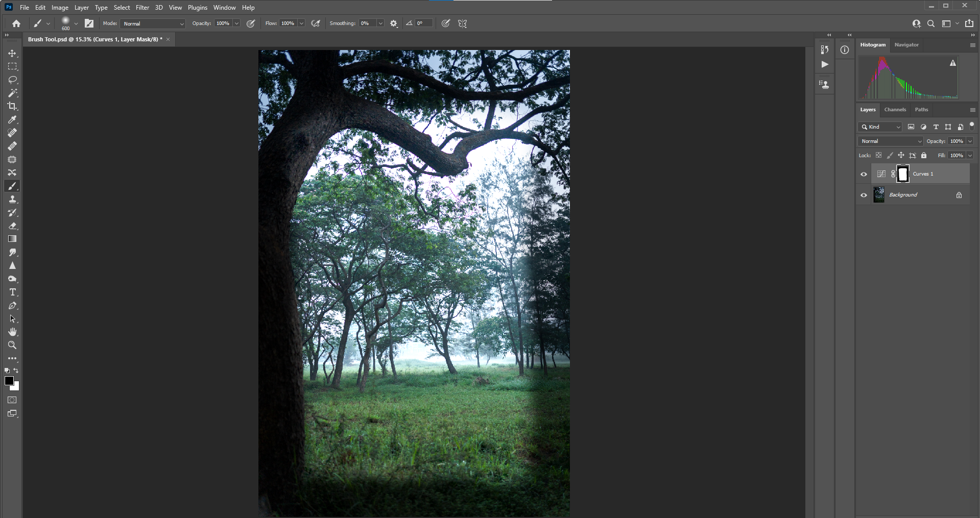Open the Filter menu
The width and height of the screenshot is (980, 518).
tap(142, 8)
